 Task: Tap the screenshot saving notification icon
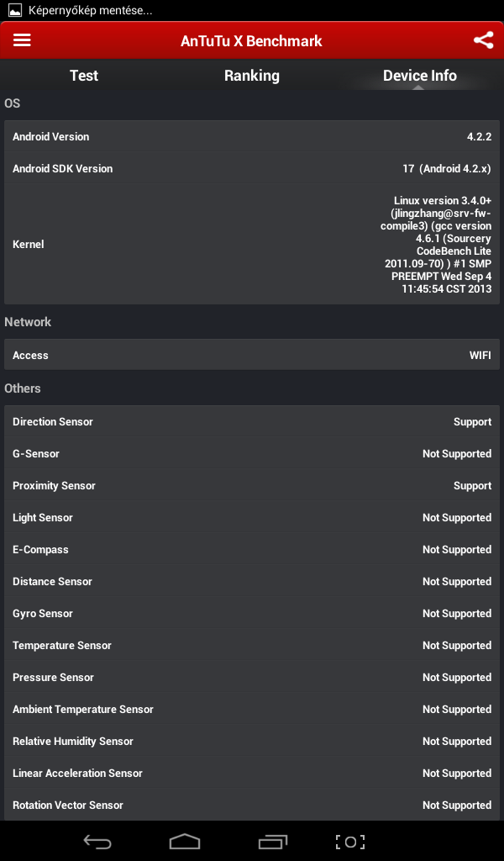(13, 11)
